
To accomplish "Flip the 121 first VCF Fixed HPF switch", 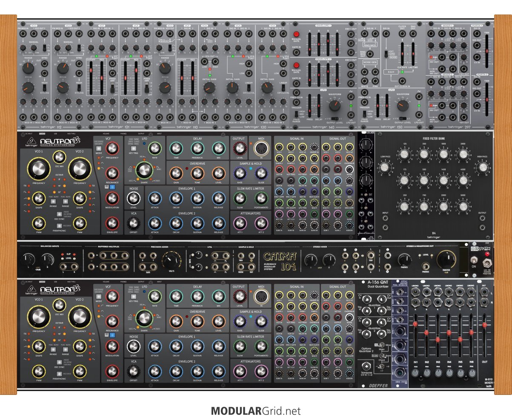I will tap(112, 88).
